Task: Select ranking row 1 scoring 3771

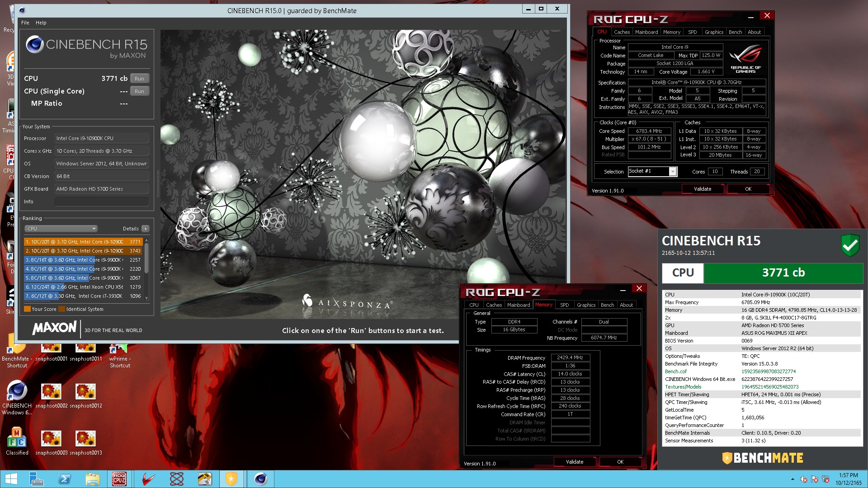Action: coord(83,242)
